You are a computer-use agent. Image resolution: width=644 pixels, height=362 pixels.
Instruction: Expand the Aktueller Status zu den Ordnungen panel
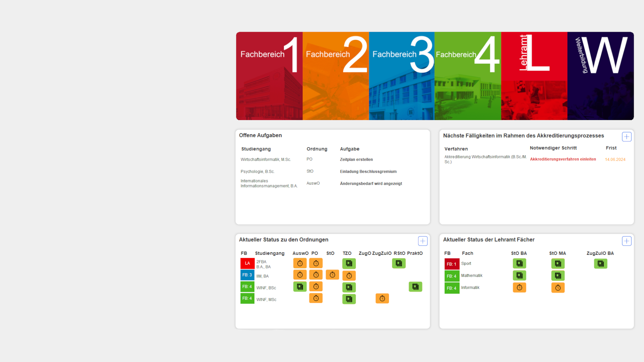click(423, 241)
